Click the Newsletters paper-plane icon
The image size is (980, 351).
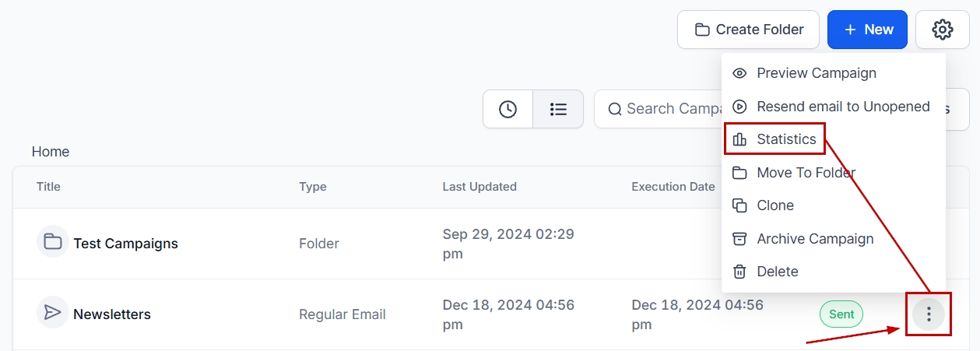pyautogui.click(x=53, y=312)
